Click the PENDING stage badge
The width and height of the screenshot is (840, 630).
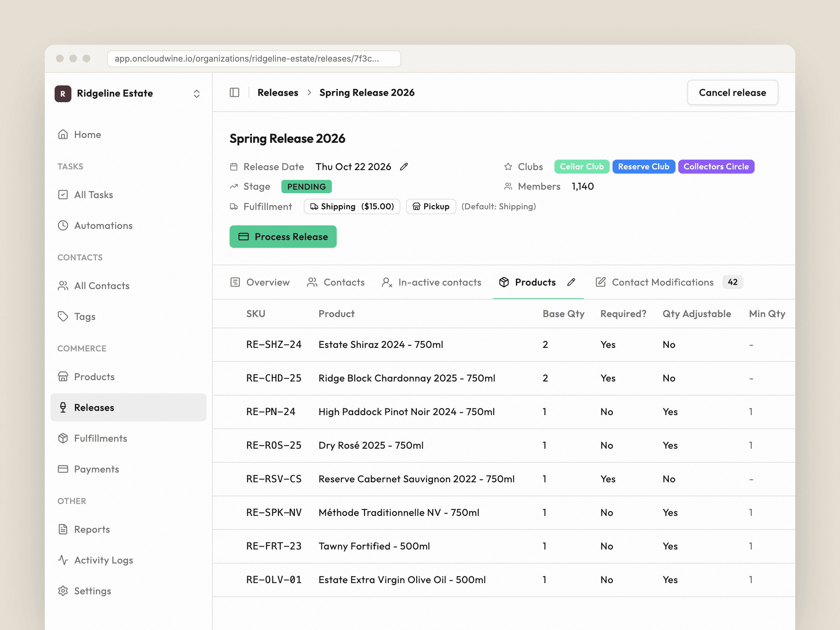point(307,187)
